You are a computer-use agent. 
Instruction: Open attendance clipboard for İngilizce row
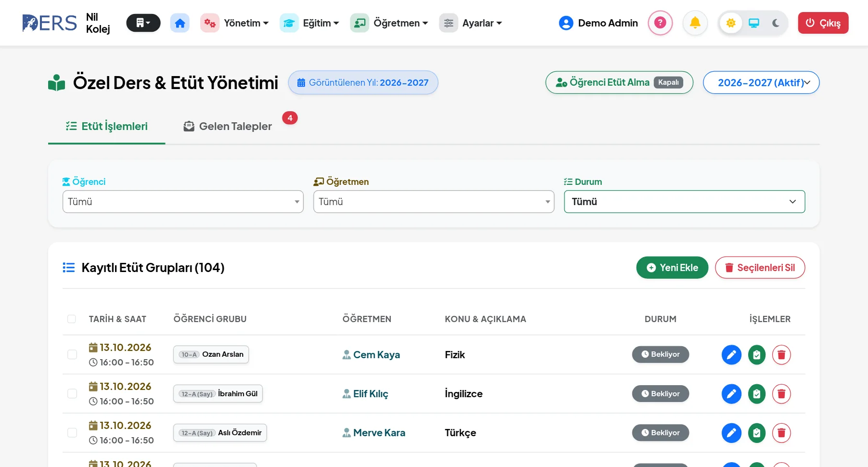click(757, 394)
